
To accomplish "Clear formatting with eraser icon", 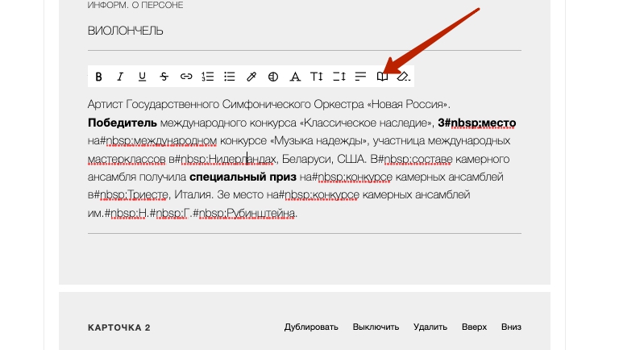I will [404, 77].
